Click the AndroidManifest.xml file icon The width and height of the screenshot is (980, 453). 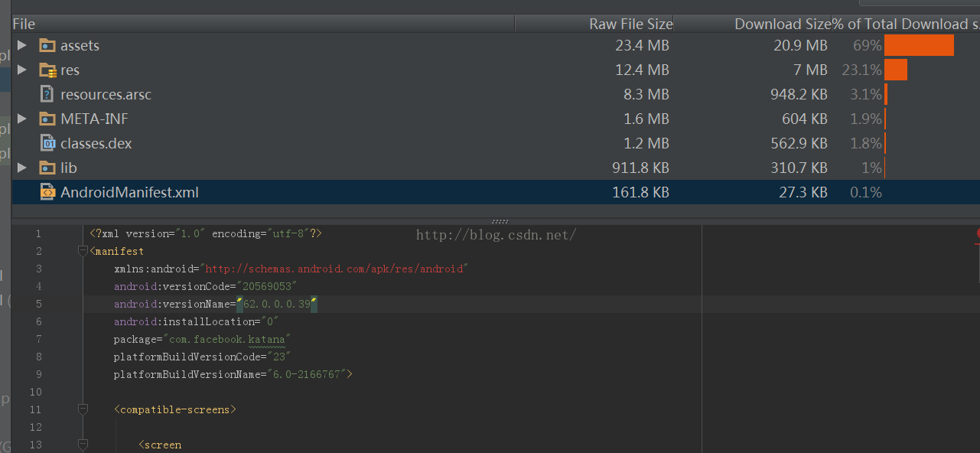[x=47, y=192]
